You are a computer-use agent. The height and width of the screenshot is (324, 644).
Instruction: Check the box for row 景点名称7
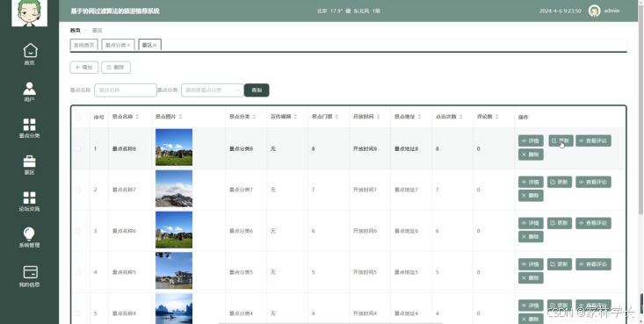pos(78,190)
